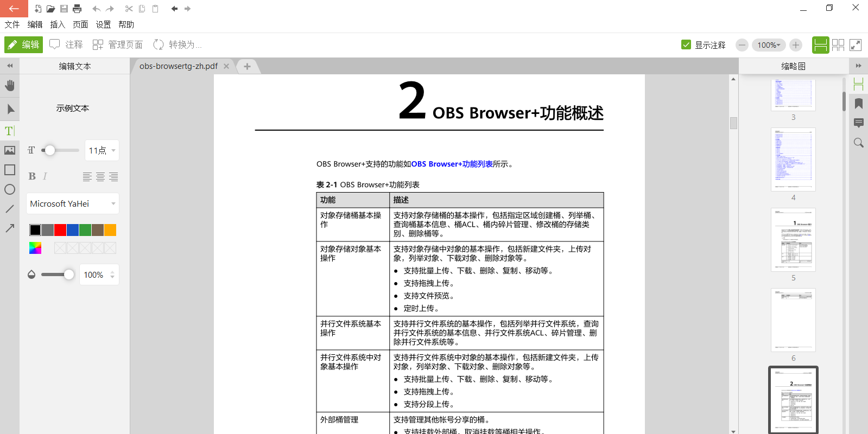Open the comments panel icon
This screenshot has height=434, width=868.
pyautogui.click(x=859, y=123)
